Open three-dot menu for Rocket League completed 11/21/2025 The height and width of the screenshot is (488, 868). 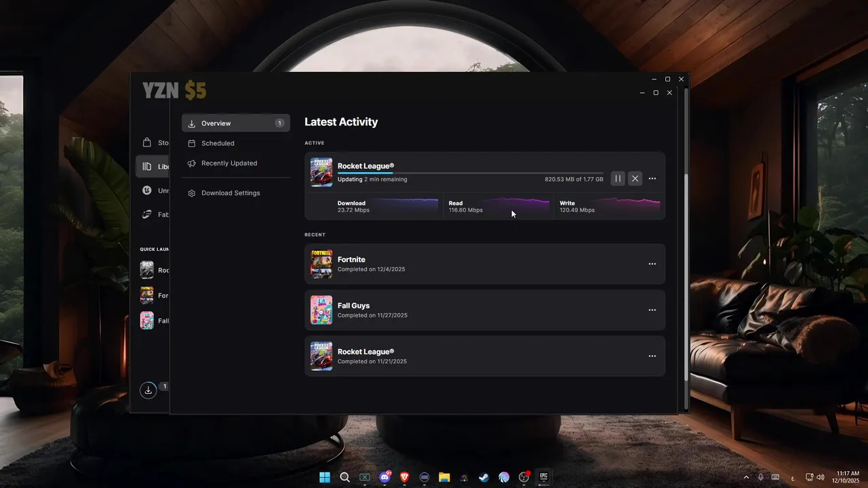pos(652,356)
